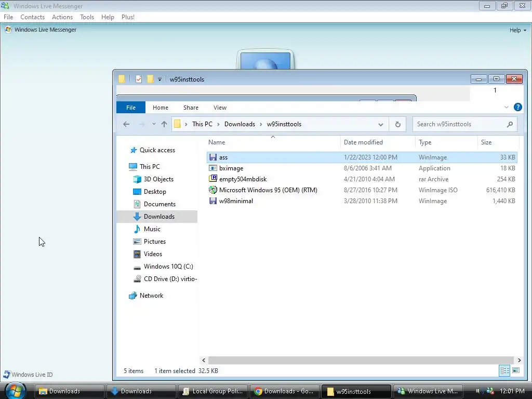Sort by Size column header
The height and width of the screenshot is (399, 532).
(x=498, y=142)
